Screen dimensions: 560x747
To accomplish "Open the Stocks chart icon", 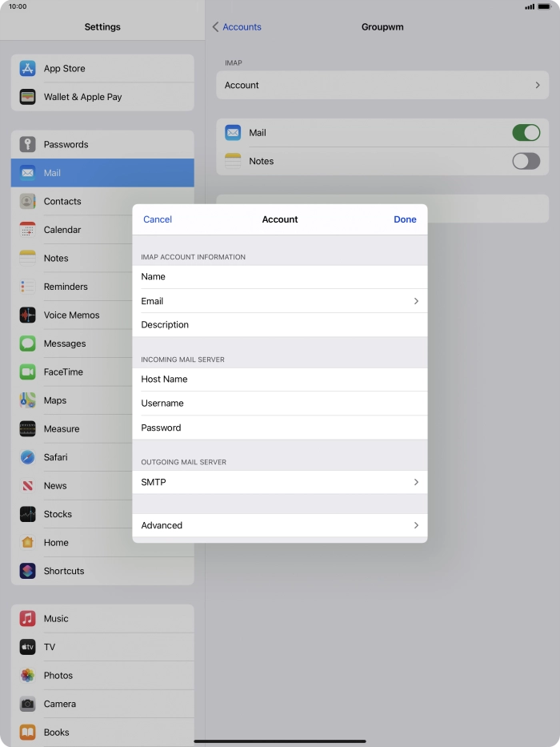I will coord(28,514).
